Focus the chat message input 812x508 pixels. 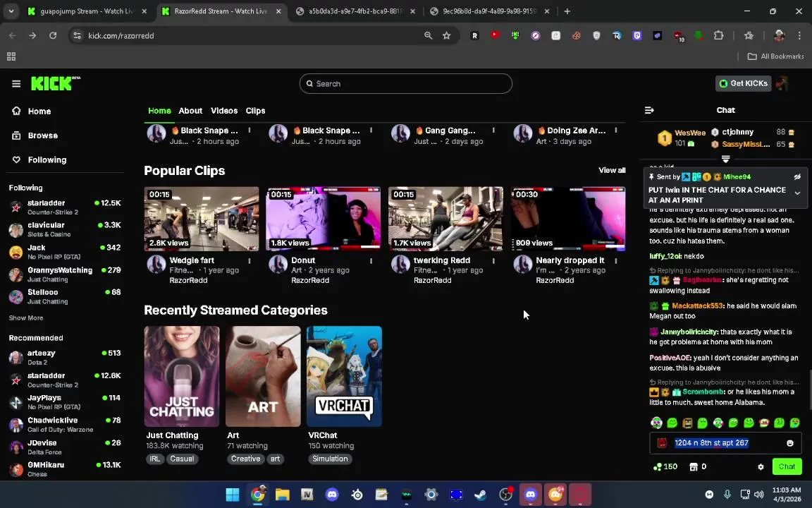725,442
